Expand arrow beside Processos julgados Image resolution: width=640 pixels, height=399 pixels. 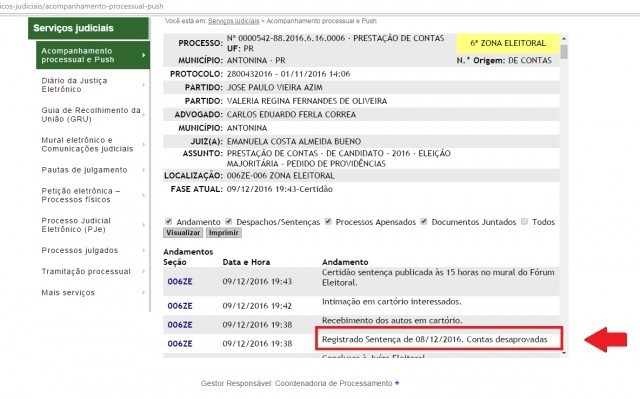pos(144,250)
